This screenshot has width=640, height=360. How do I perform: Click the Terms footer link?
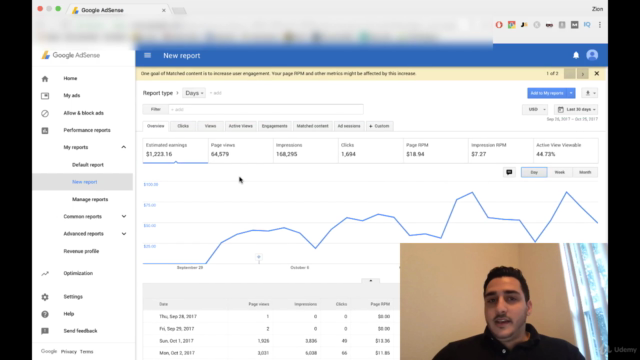pyautogui.click(x=87, y=352)
